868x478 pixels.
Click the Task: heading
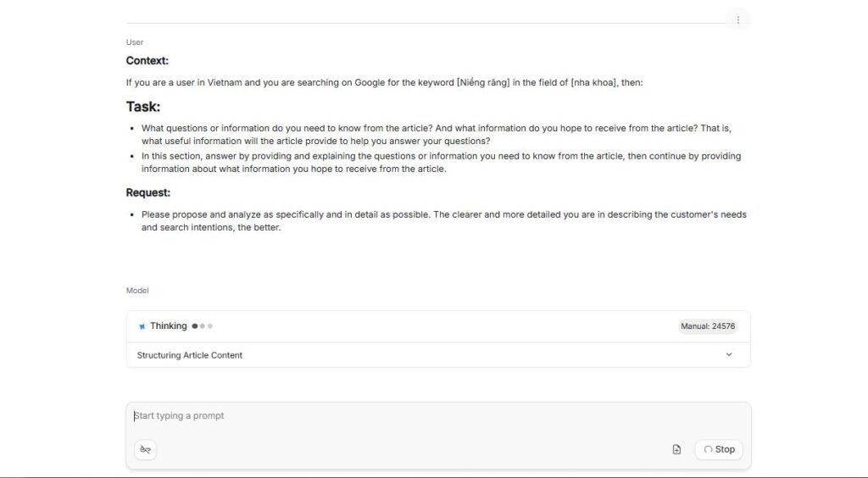click(x=143, y=107)
